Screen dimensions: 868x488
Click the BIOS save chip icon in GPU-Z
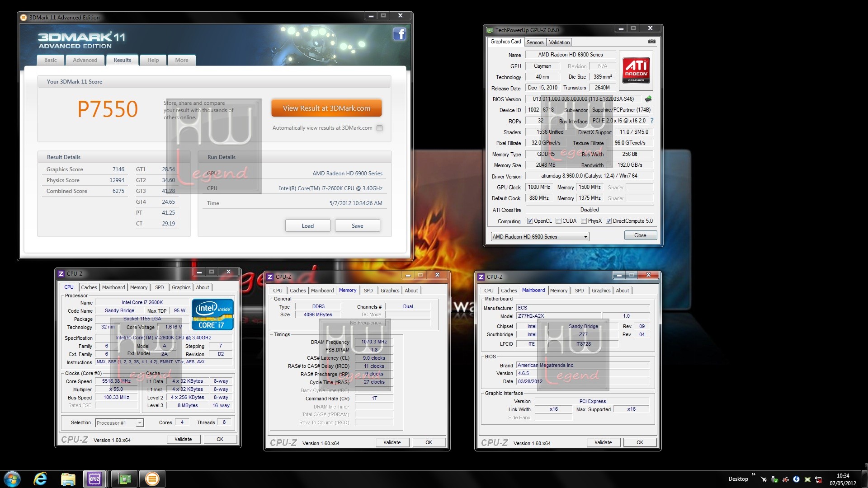coord(648,99)
